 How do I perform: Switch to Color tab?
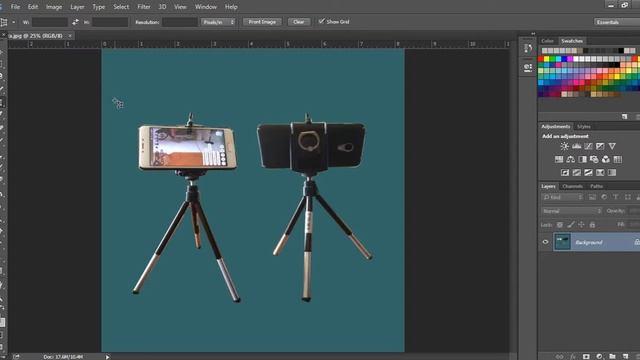pos(547,41)
